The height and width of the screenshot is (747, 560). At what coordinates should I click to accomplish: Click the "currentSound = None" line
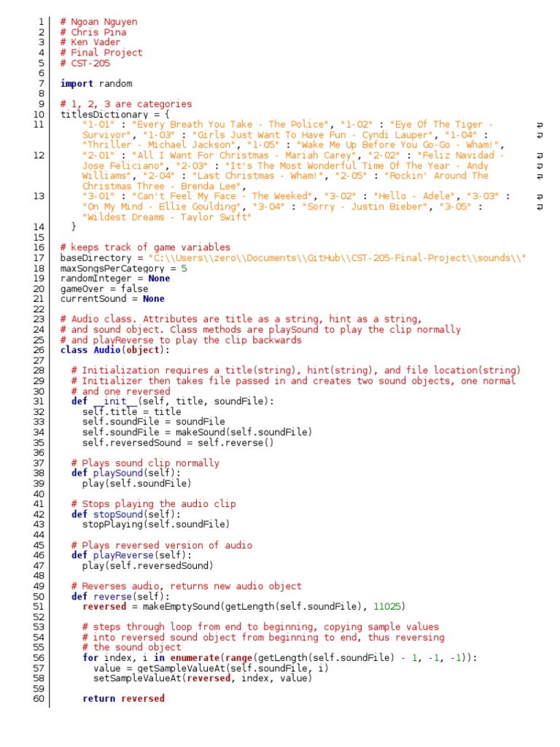(112, 299)
